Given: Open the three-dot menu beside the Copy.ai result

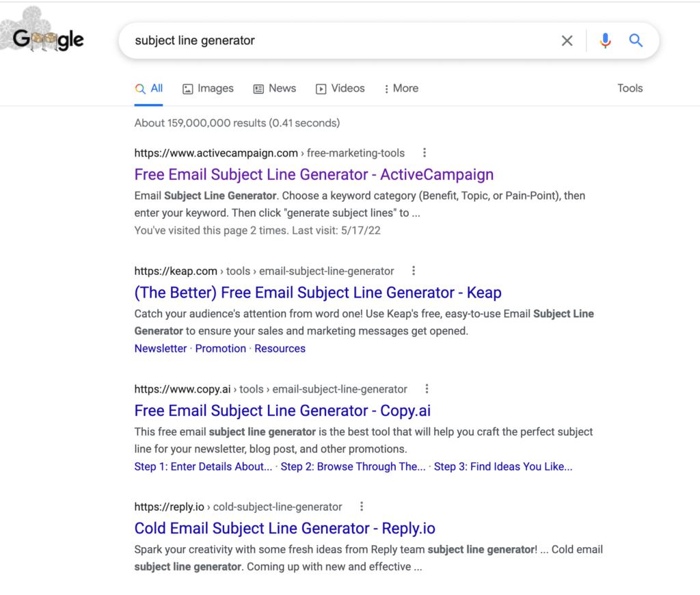Looking at the screenshot, I should click(427, 388).
